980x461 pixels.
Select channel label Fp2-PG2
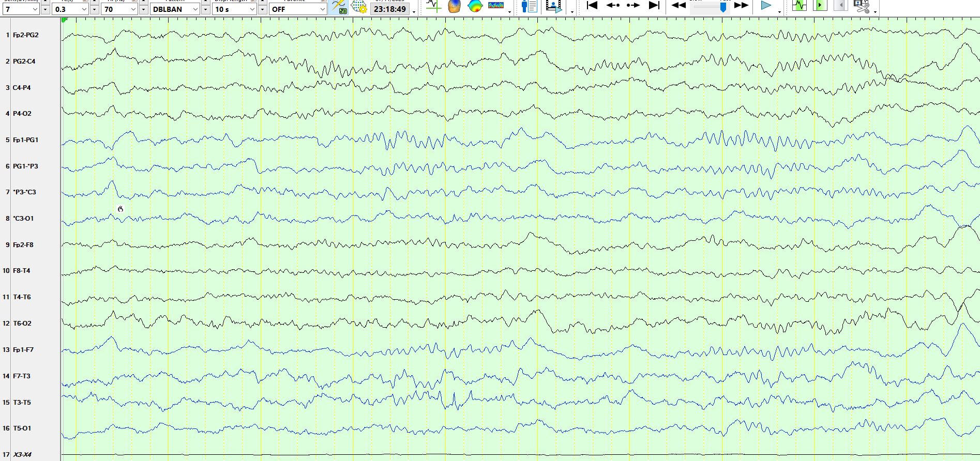point(25,35)
